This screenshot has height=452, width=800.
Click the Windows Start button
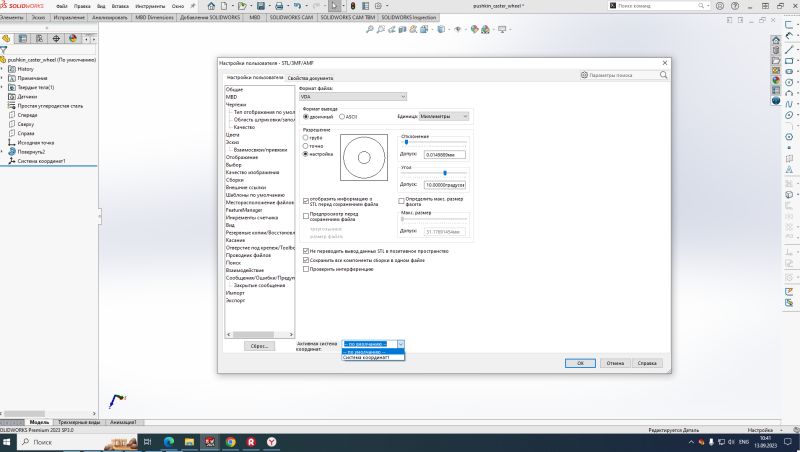7,442
